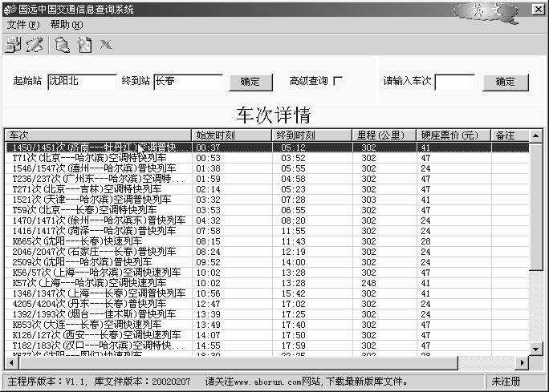Select the T182/183次 汉口---哈尔滨 row
This screenshot has height=392, width=549.
pos(266,346)
